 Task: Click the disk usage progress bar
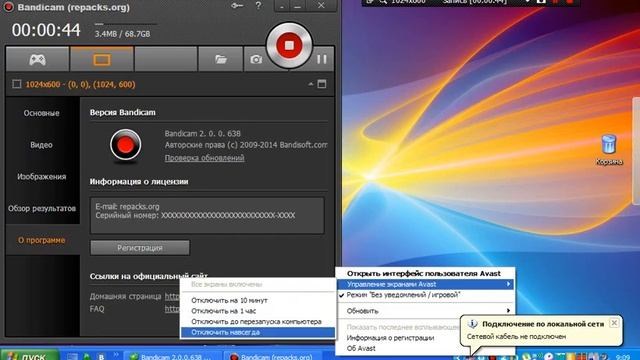click(x=125, y=24)
